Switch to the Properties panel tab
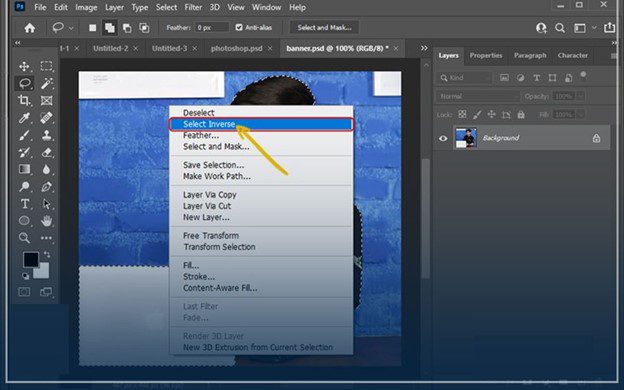The width and height of the screenshot is (624, 390). 486,55
